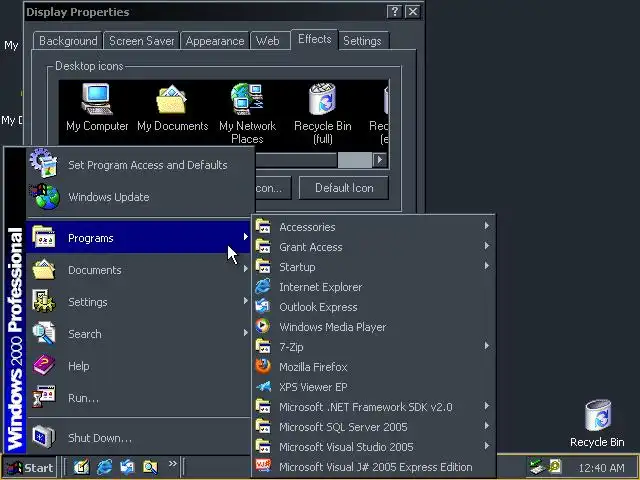Launch Outlook Express from Programs menu
Image resolution: width=640 pixels, height=480 pixels.
click(x=373, y=307)
